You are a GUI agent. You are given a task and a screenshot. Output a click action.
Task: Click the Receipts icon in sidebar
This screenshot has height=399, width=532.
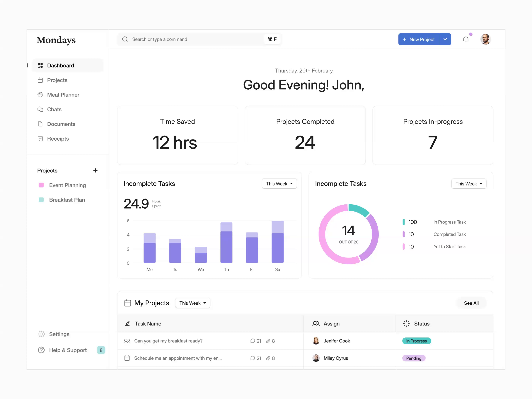[40, 139]
